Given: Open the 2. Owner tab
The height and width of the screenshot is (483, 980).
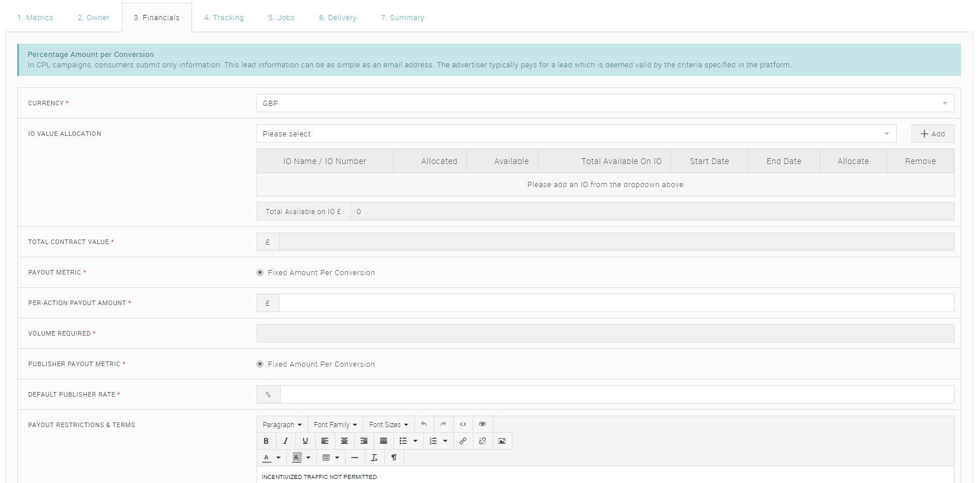Looking at the screenshot, I should click(93, 18).
